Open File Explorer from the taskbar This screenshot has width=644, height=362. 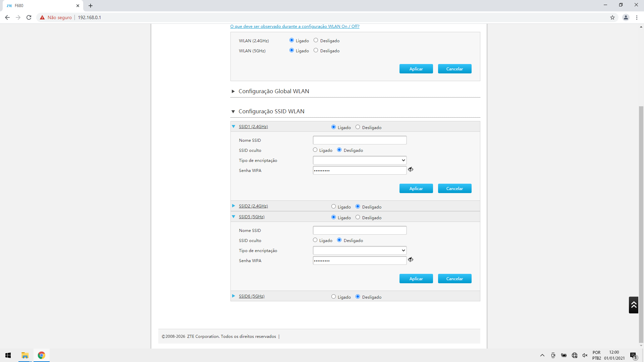point(25,355)
